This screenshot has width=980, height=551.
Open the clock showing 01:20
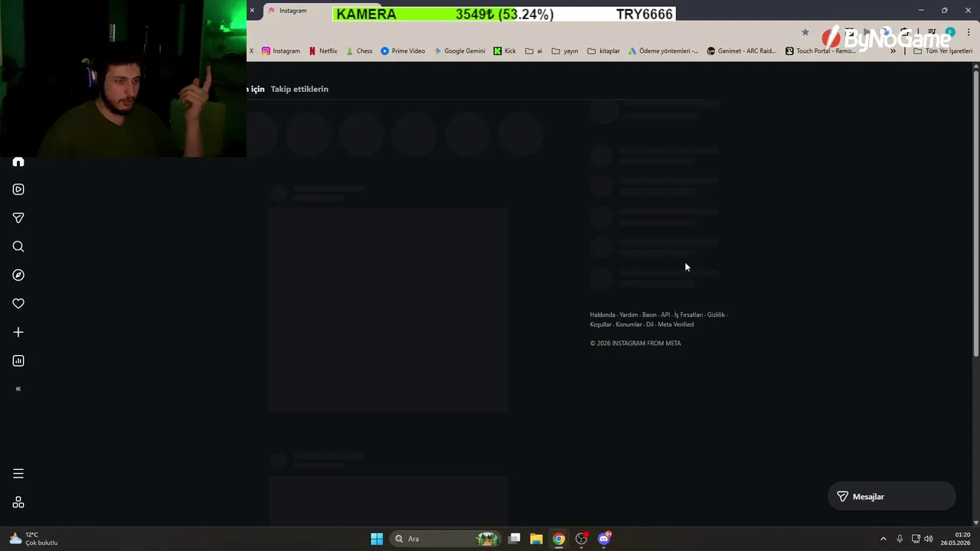[x=955, y=539]
